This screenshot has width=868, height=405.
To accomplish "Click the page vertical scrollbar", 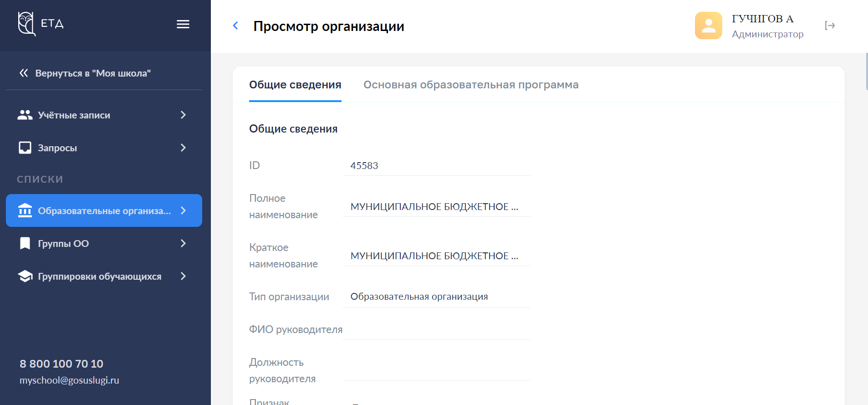I will pyautogui.click(x=866, y=72).
